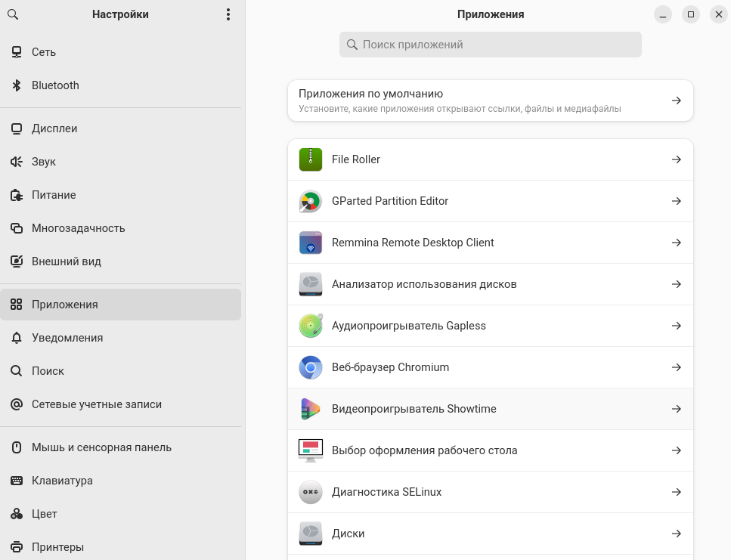This screenshot has height=560, width=731.
Task: Click the Showtime video player icon
Action: point(311,409)
